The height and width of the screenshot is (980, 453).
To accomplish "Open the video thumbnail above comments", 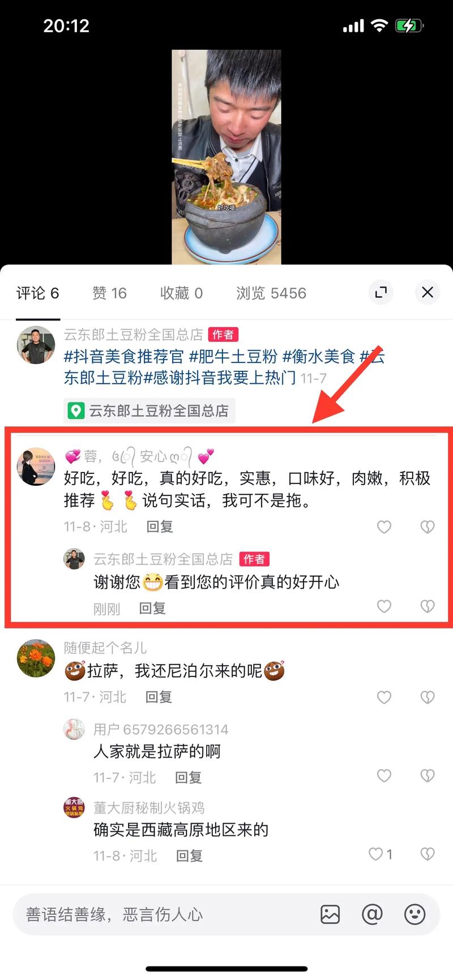I will click(x=226, y=157).
